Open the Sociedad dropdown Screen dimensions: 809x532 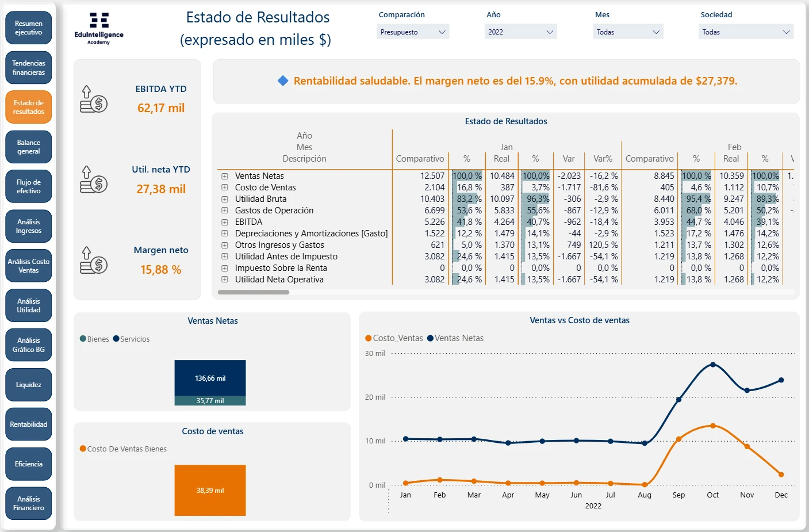746,32
